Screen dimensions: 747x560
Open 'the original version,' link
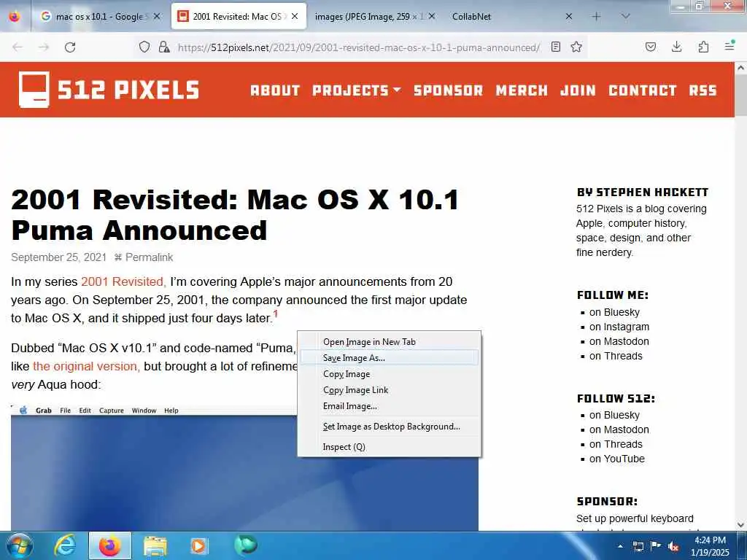click(x=86, y=366)
